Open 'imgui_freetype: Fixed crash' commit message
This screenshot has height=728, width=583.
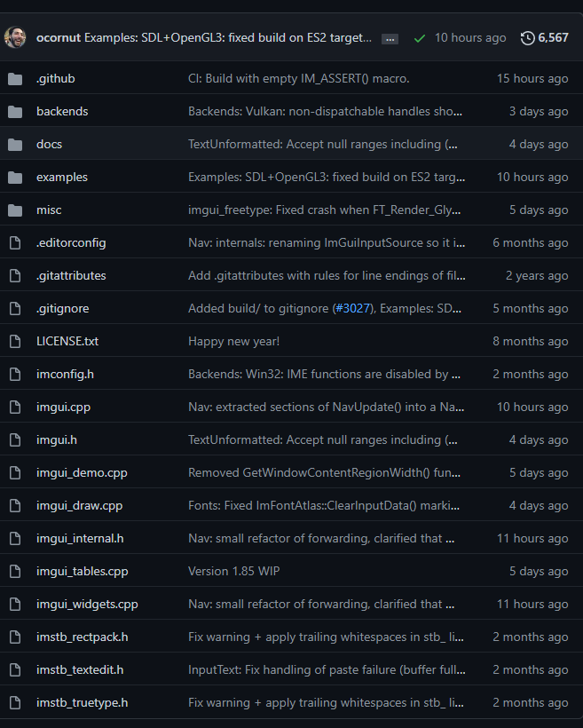click(x=325, y=210)
